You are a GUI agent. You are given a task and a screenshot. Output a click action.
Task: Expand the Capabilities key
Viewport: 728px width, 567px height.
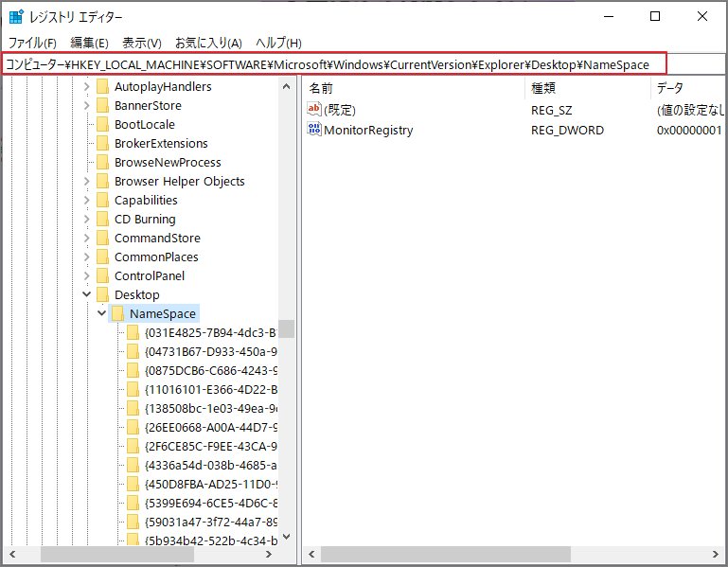[87, 200]
